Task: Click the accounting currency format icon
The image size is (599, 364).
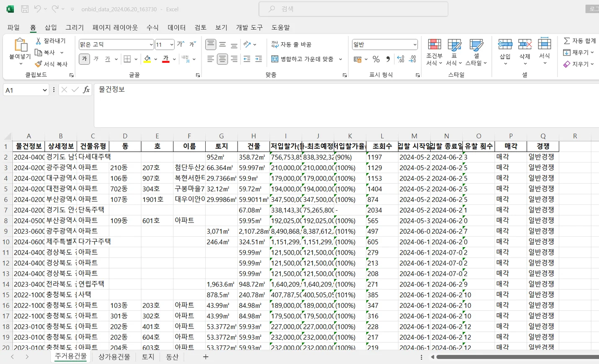Action: click(358, 59)
